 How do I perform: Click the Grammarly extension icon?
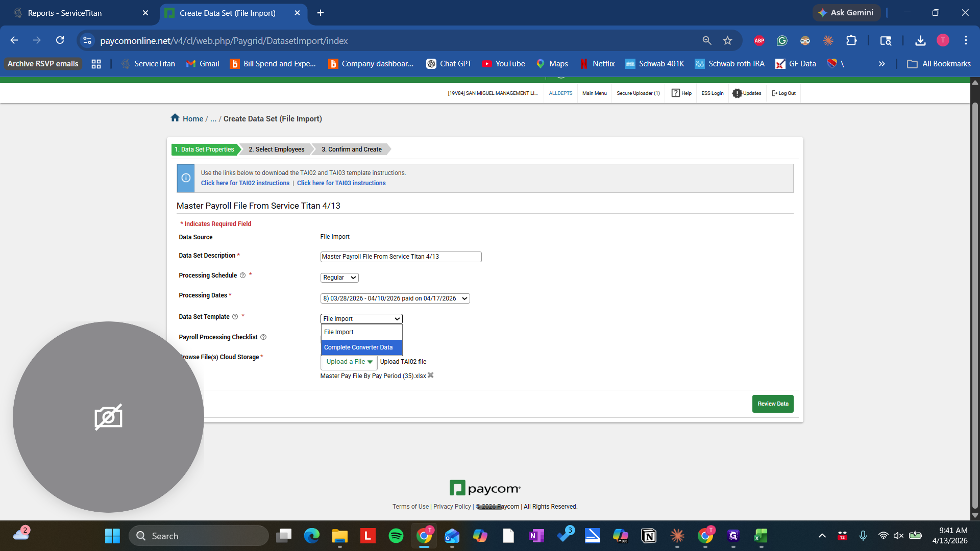click(x=782, y=40)
